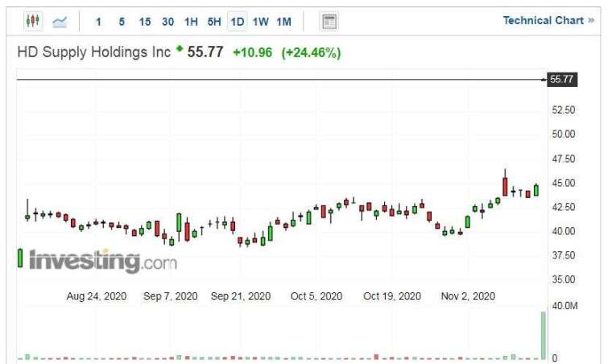The height and width of the screenshot is (364, 612).
Task: Click the 37.50 price axis label
Action: [x=563, y=255]
